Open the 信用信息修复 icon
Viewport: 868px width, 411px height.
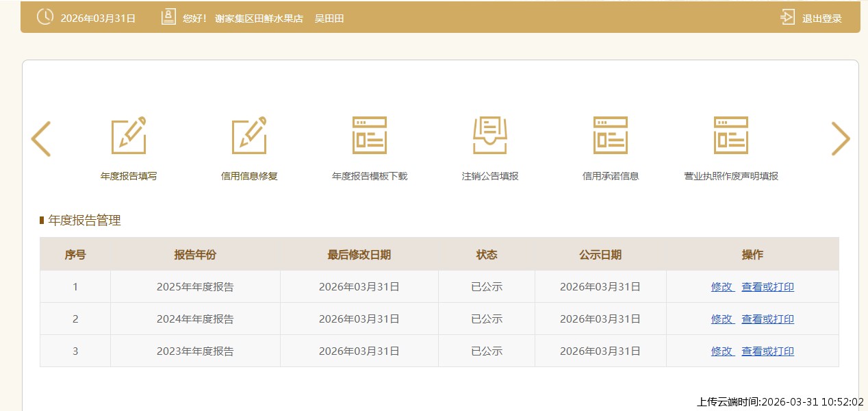coord(249,136)
